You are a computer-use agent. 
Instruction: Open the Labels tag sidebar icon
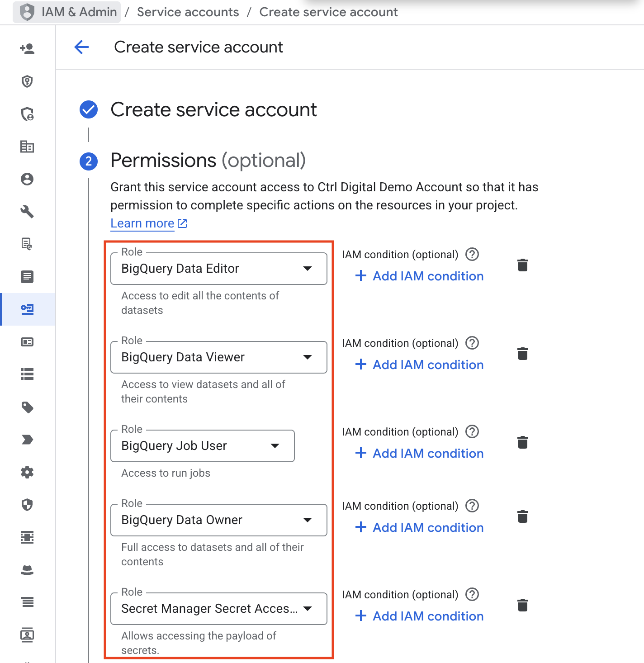(27, 407)
